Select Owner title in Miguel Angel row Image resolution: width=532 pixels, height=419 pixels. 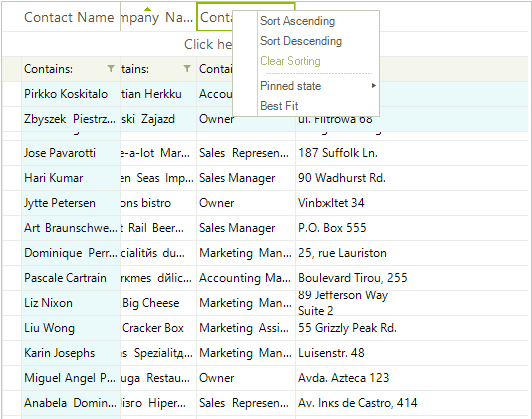pos(246,378)
